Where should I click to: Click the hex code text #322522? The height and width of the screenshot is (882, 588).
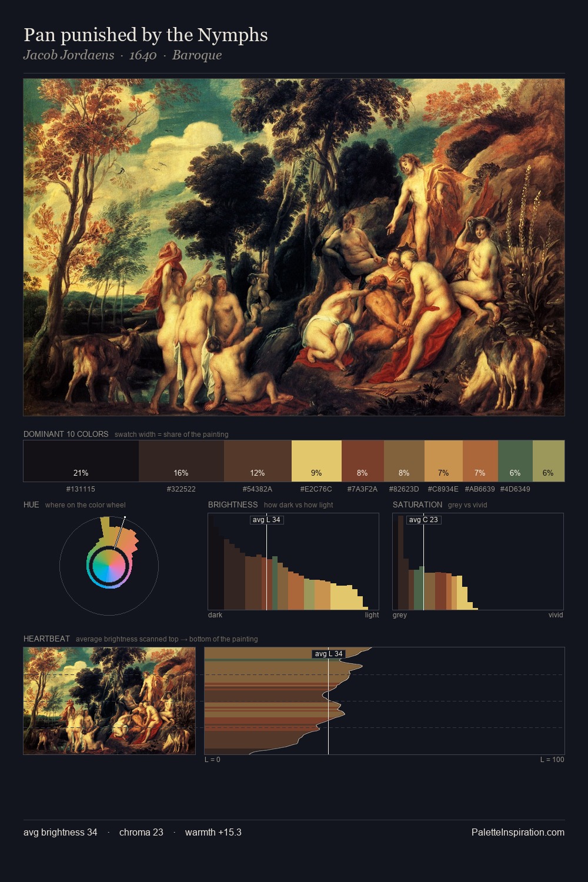[x=181, y=489]
